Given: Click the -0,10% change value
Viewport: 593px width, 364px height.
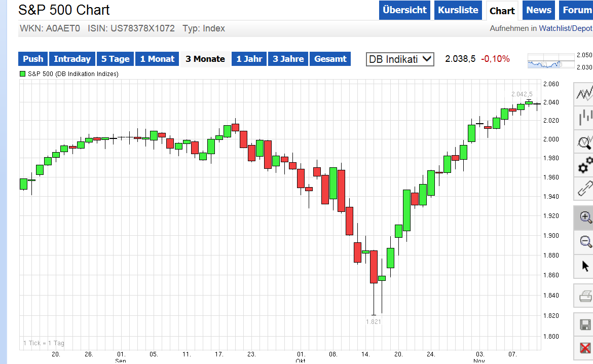Looking at the screenshot, I should pos(495,59).
